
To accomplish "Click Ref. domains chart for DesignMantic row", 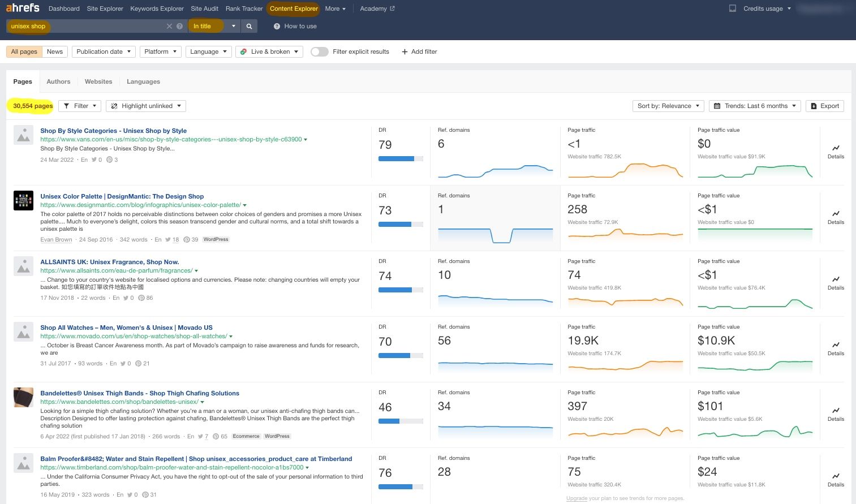I will (x=495, y=235).
